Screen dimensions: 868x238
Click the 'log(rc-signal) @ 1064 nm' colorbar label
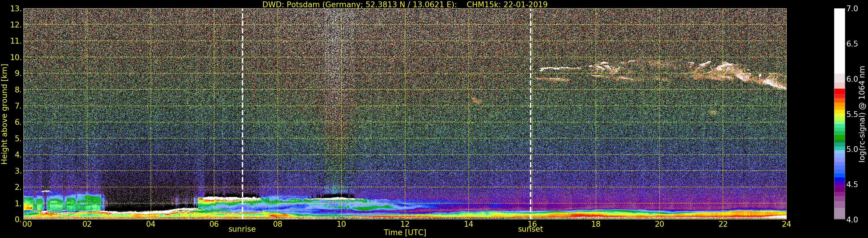tap(862, 114)
